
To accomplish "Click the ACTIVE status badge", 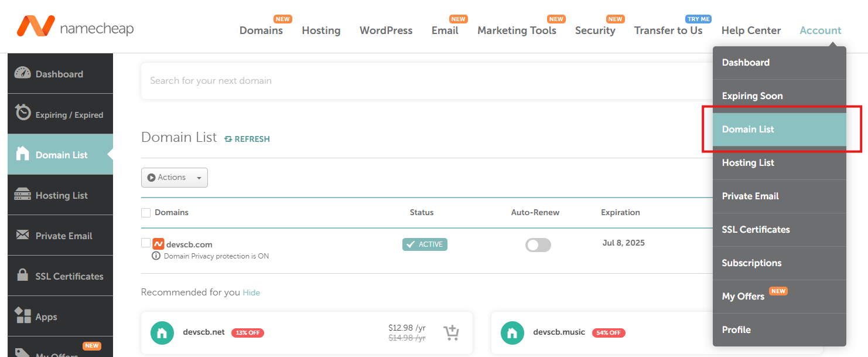I will [425, 244].
